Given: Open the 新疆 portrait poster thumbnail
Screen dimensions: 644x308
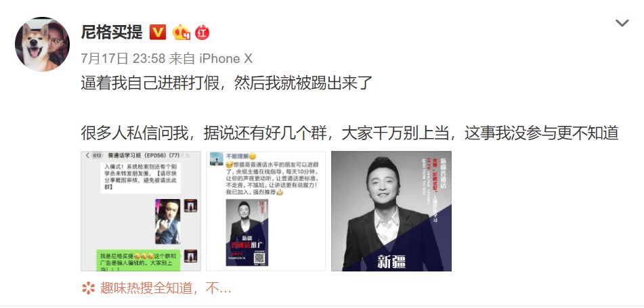Looking at the screenshot, I should click(391, 211).
